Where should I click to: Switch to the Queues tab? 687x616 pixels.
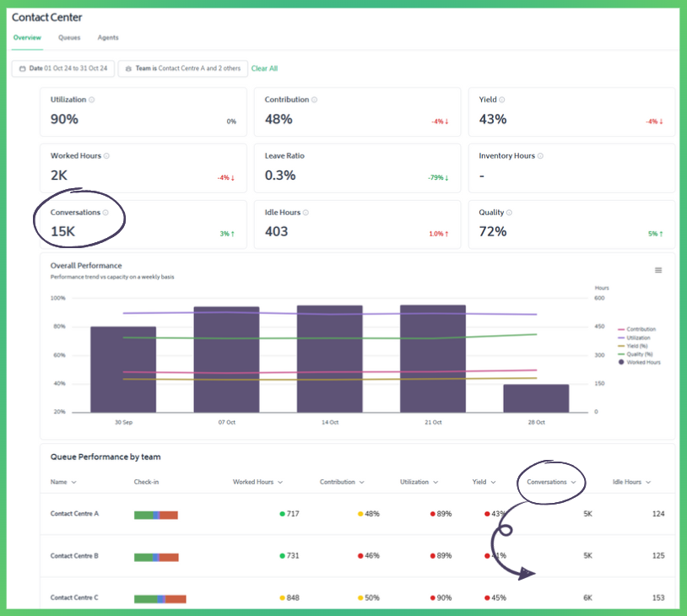(69, 38)
